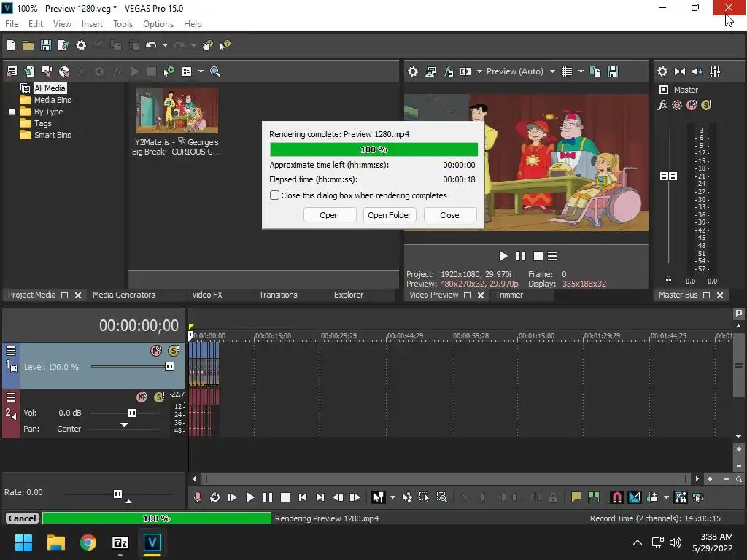The width and height of the screenshot is (747, 560).
Task: Open the Undo history dropdown arrow
Action: pyautogui.click(x=166, y=45)
